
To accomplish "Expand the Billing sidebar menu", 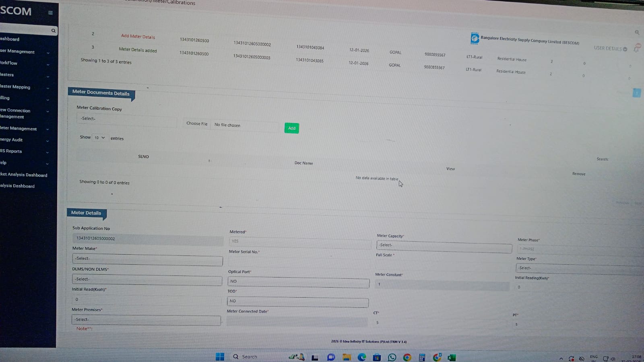I will [48, 99].
